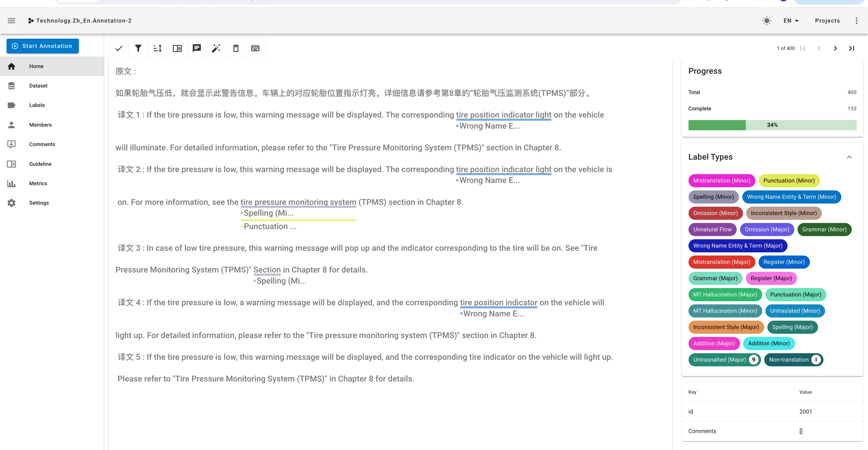Go to Dataset in the sidebar
The image size is (868, 450).
point(38,86)
